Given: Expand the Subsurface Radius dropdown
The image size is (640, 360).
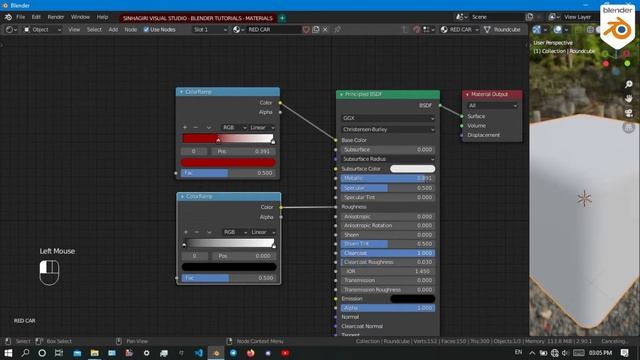Looking at the screenshot, I should 388,159.
